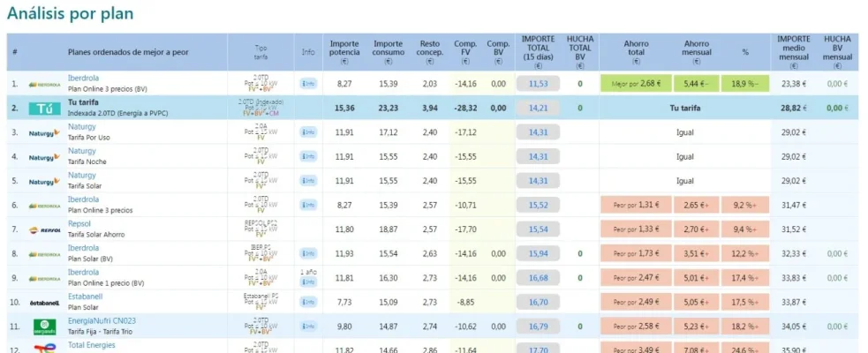Click the 'Importe potencia' column header
This screenshot has width=868, height=353.
(x=344, y=52)
